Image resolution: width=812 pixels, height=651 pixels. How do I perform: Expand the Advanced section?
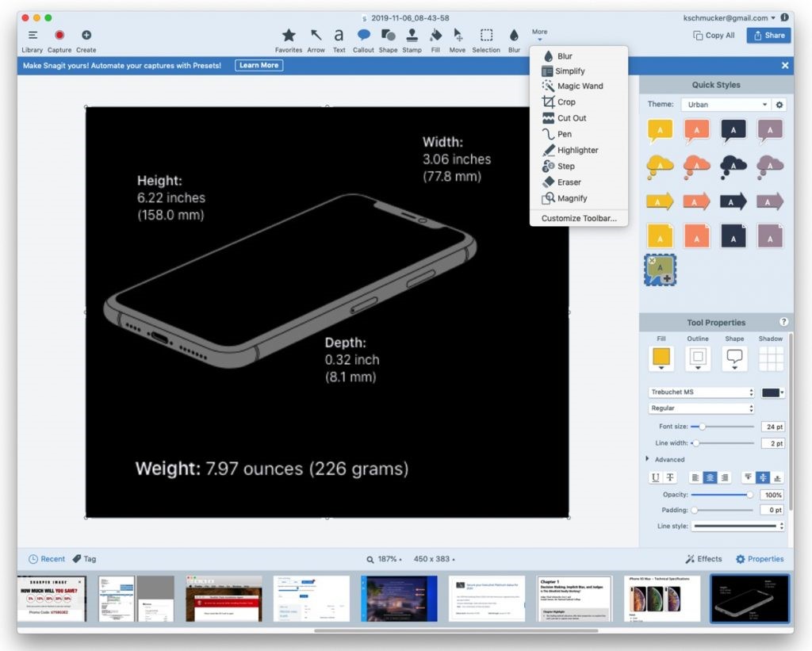[649, 459]
